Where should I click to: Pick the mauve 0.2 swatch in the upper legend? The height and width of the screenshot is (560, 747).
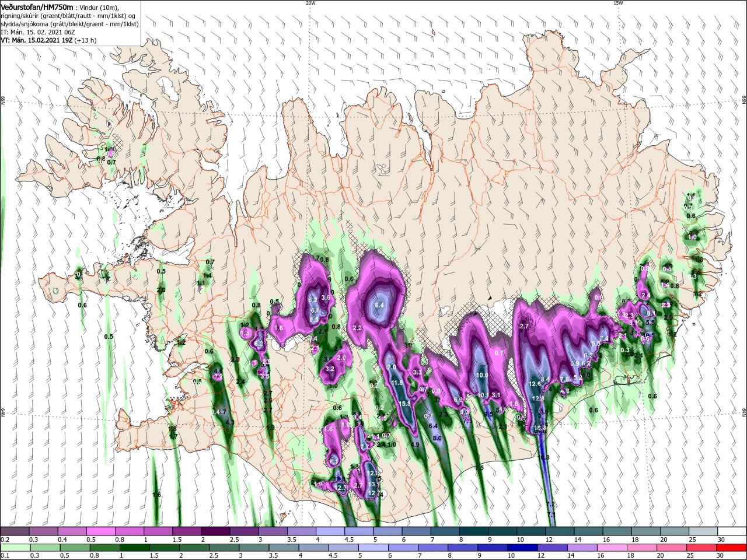[x=15, y=531]
